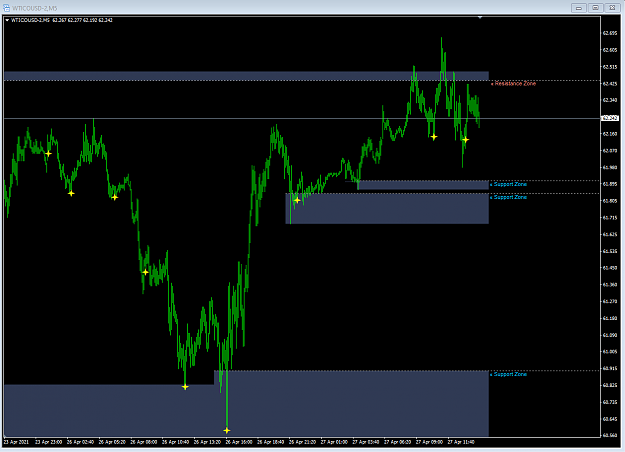Select the red Resistance Zone label
The height and width of the screenshot is (452, 625).
pos(515,84)
